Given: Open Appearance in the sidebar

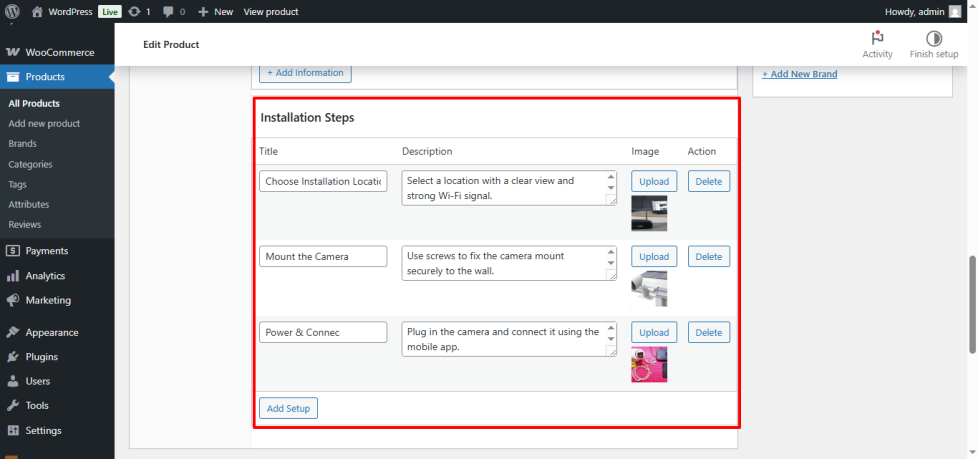Looking at the screenshot, I should point(51,332).
